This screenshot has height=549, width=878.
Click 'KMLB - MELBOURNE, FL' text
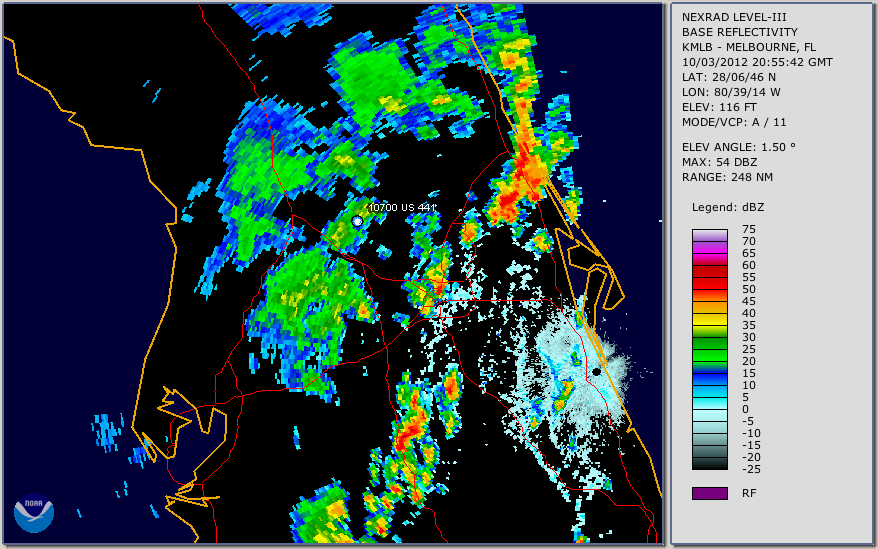pyautogui.click(x=749, y=47)
